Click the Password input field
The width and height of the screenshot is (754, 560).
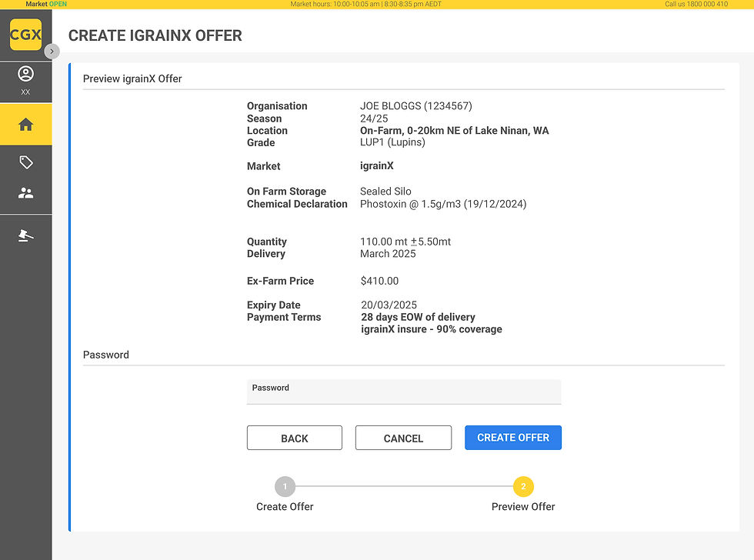click(x=403, y=392)
